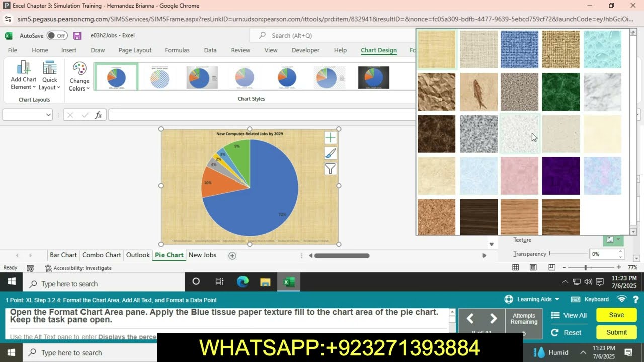Switch to the Bar Chart sheet tab
This screenshot has width=644, height=362.
[63, 255]
